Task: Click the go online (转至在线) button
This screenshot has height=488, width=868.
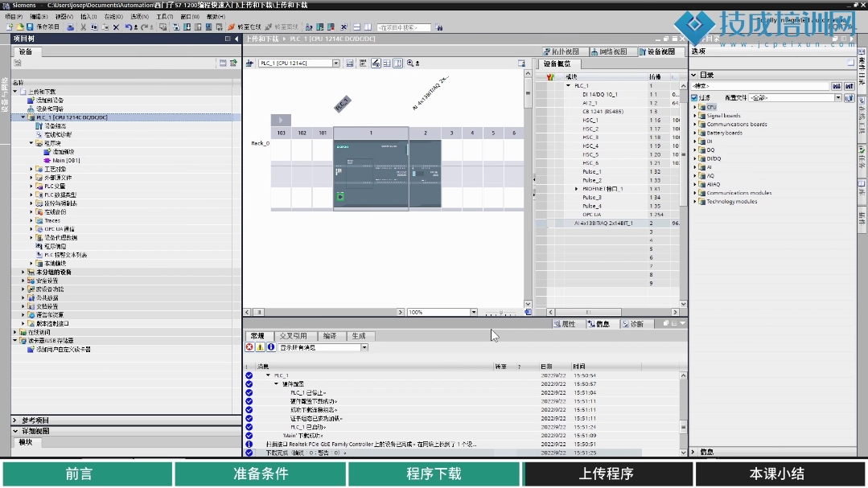Action: tap(244, 27)
